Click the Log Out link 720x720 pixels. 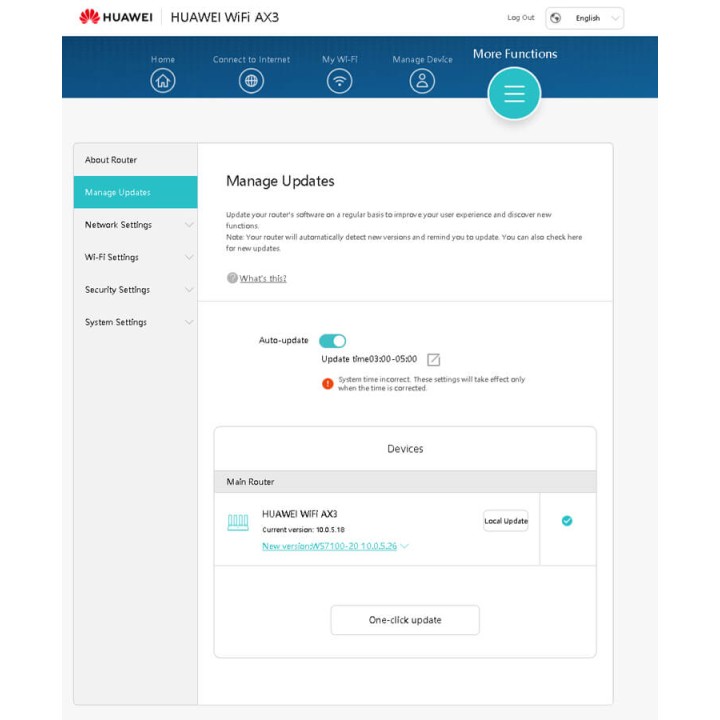pos(521,17)
